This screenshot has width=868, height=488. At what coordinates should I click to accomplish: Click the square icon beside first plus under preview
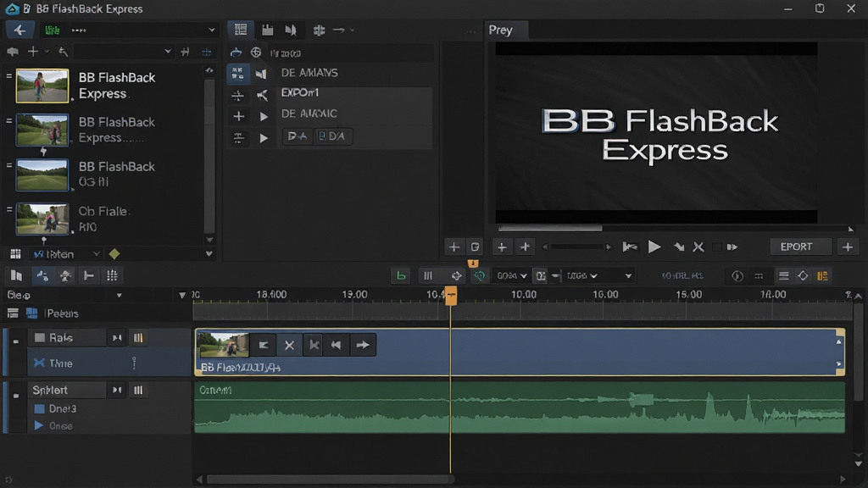click(475, 247)
